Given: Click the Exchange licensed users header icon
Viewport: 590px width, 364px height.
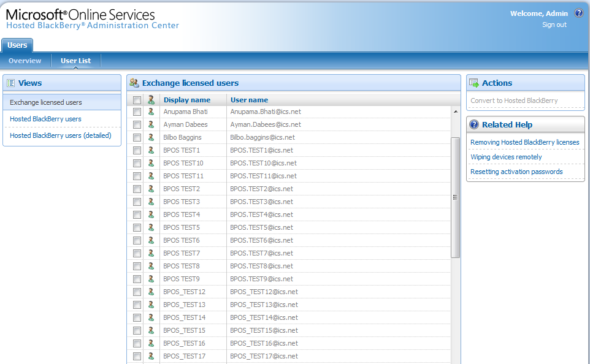Looking at the screenshot, I should [x=134, y=83].
